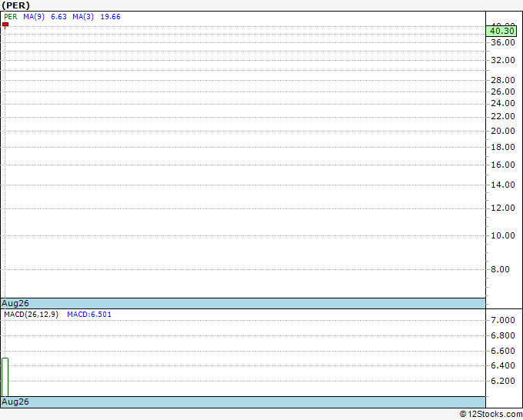Image resolution: width=523 pixels, height=420 pixels.
Task: Click the 6.600 MACD axis label
Action: coord(503,351)
